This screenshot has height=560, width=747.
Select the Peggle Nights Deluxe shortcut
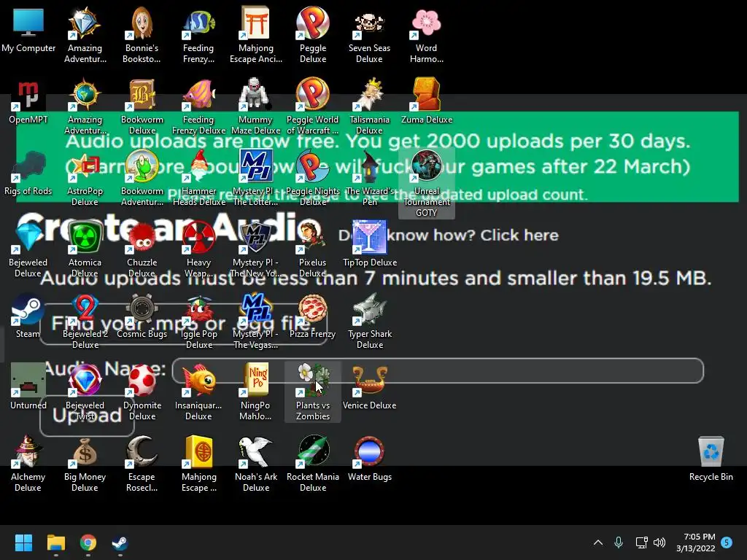pyautogui.click(x=312, y=179)
